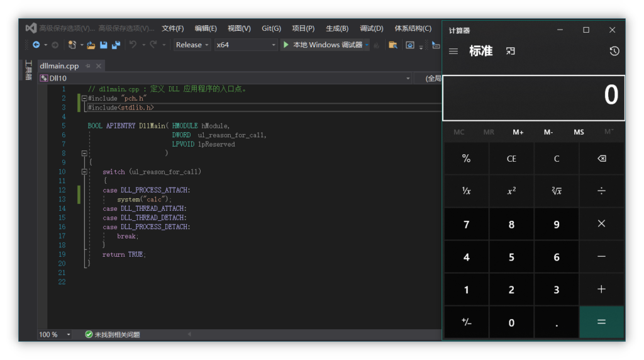
Task: Click the calculator decimal point key
Action: (557, 322)
